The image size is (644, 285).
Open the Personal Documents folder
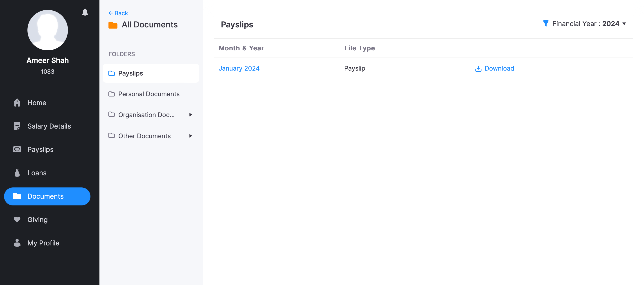[x=149, y=94]
